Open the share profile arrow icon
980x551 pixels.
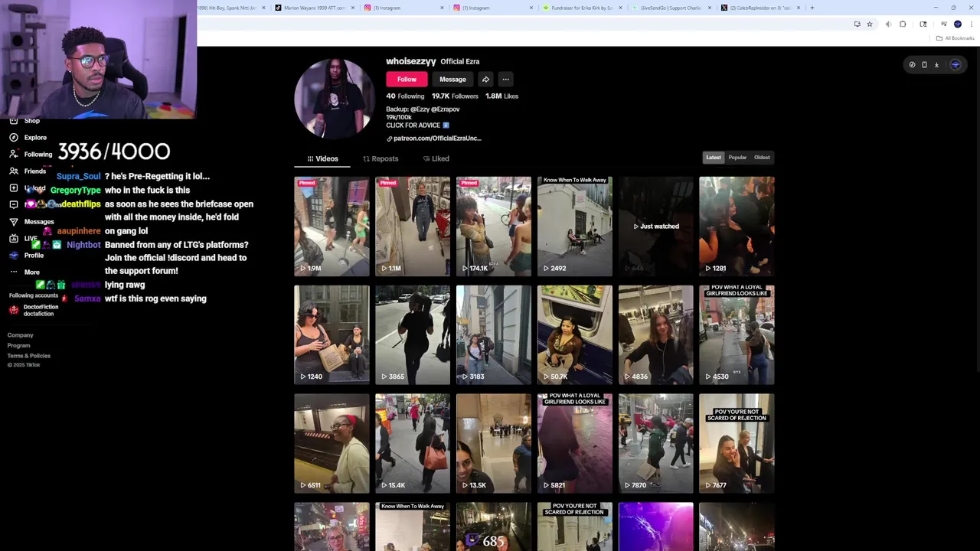pyautogui.click(x=485, y=79)
